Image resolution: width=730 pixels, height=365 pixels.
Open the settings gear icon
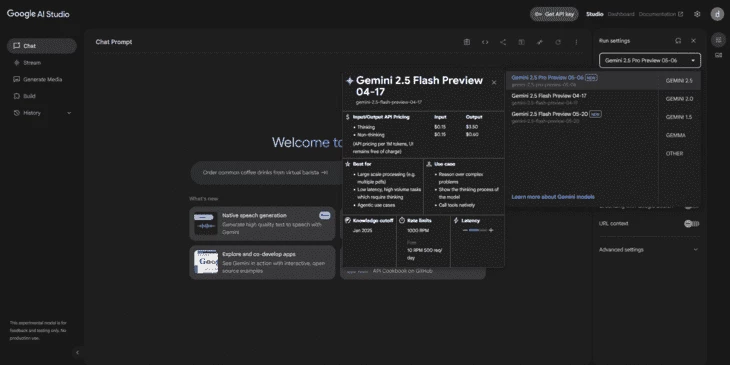tap(697, 14)
